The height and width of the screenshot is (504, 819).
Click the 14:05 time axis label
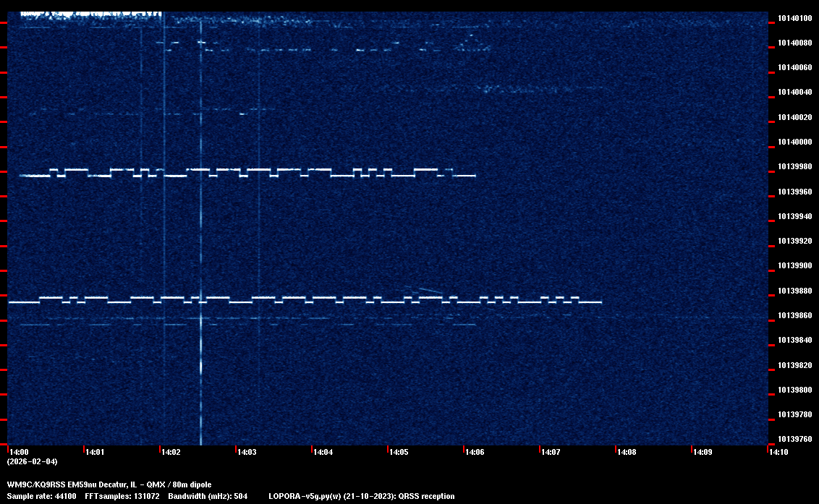(399, 452)
